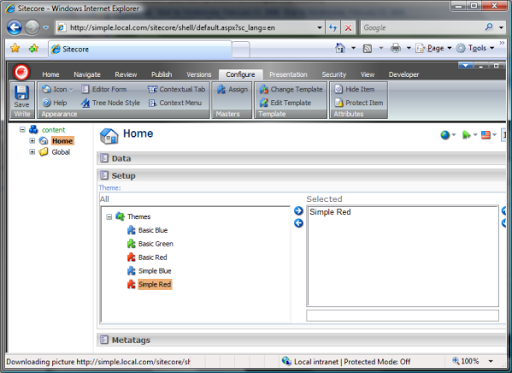Select Simple Red in the All tree
512x373 pixels.
tap(155, 285)
